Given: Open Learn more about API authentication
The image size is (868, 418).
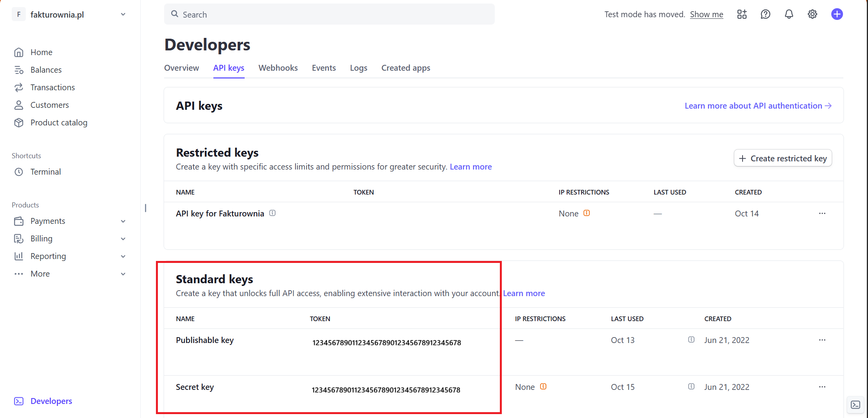Looking at the screenshot, I should [758, 105].
